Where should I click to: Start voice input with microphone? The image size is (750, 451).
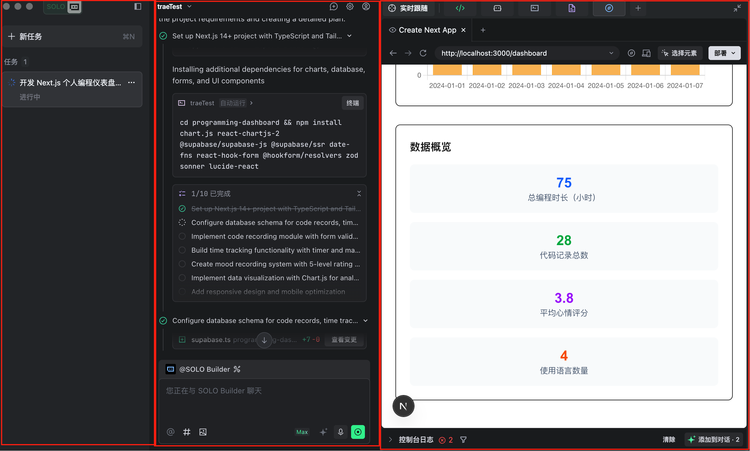341,432
